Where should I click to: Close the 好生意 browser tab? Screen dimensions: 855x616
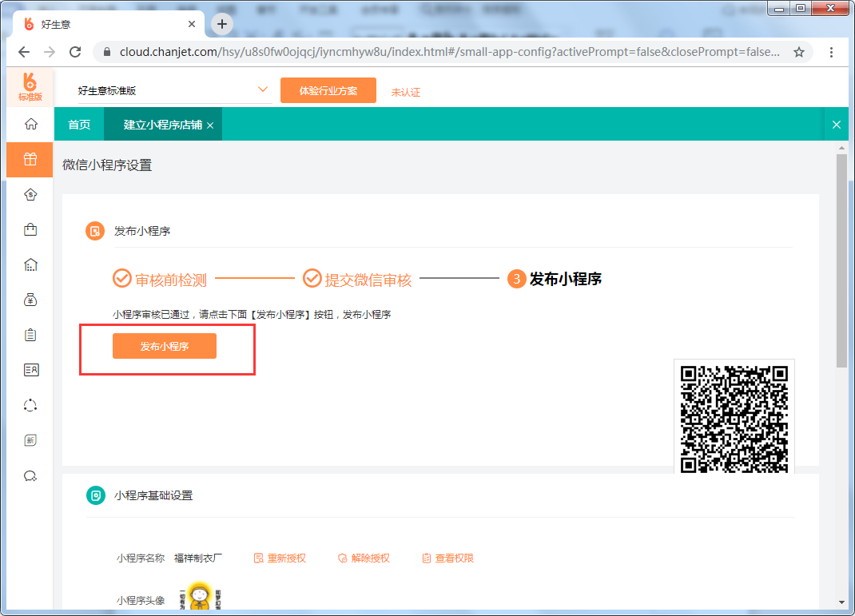click(x=192, y=24)
